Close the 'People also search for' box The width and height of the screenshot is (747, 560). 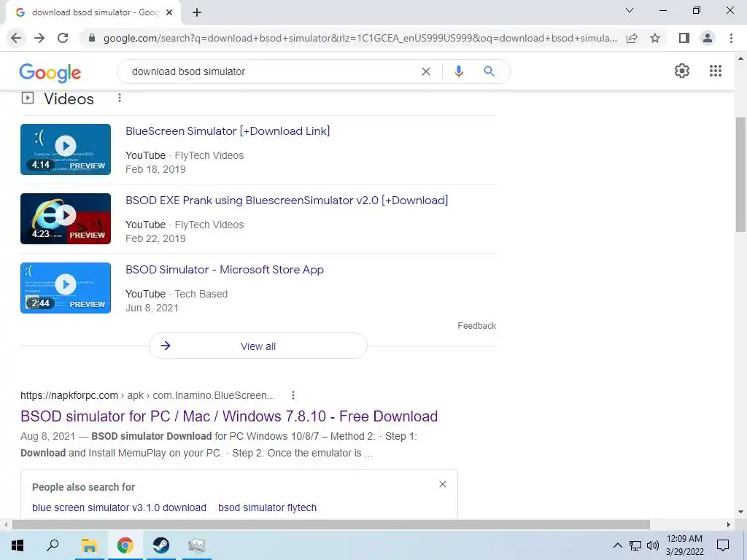point(443,484)
